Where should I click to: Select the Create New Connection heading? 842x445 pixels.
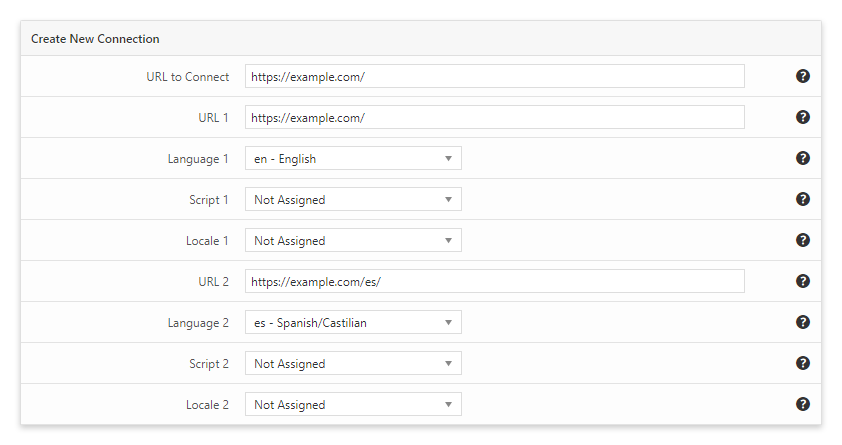95,39
